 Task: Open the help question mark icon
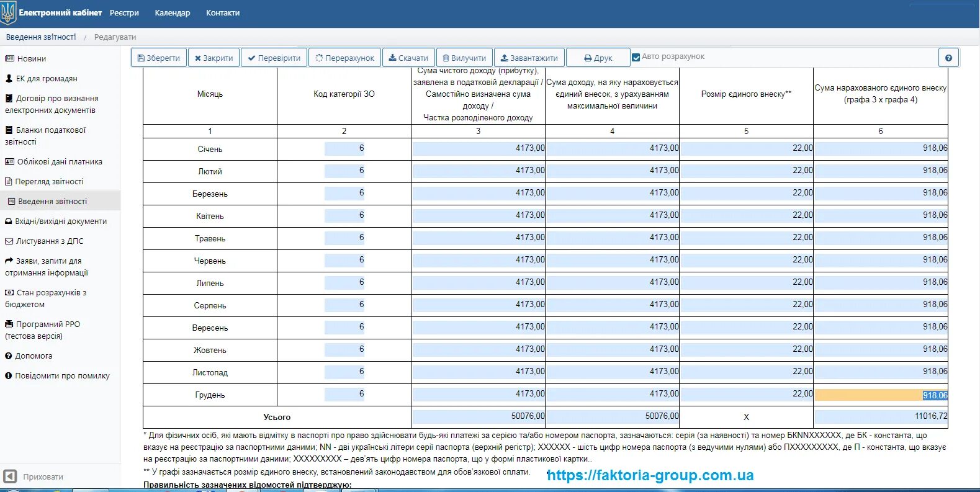coord(948,58)
